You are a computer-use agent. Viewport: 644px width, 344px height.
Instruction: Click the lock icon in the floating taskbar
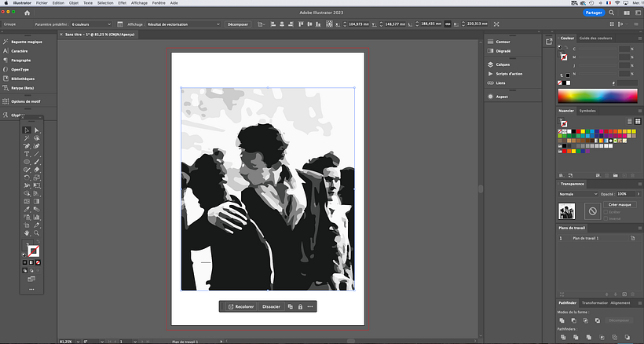point(300,306)
